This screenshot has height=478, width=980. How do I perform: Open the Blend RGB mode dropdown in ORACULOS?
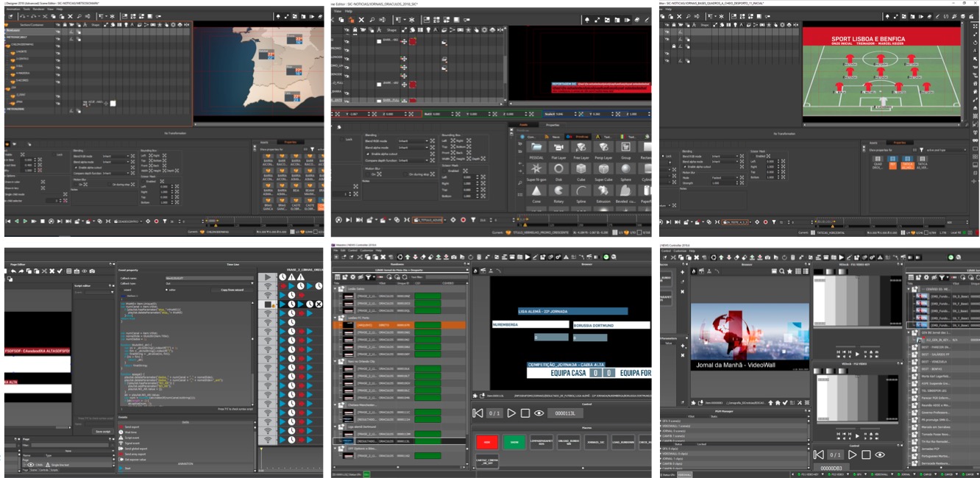point(413,141)
